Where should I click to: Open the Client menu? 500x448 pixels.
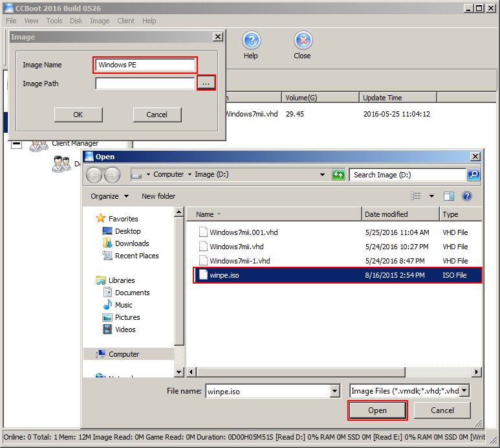pos(126,21)
